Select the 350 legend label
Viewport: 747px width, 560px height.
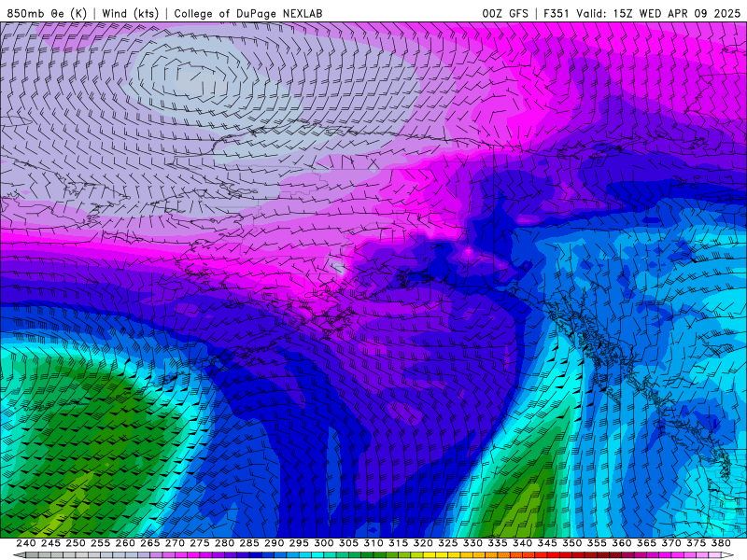(x=571, y=543)
